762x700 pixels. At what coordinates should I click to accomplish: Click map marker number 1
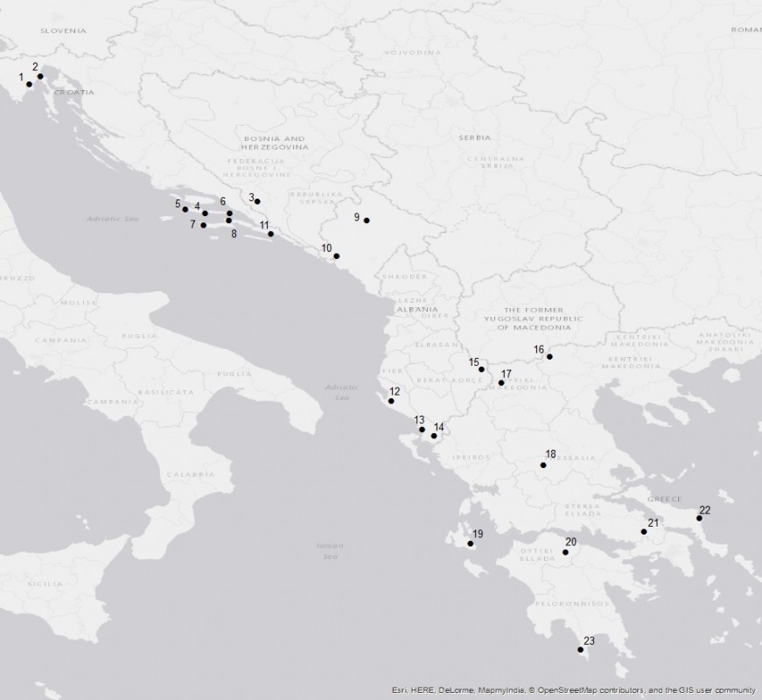[30, 84]
